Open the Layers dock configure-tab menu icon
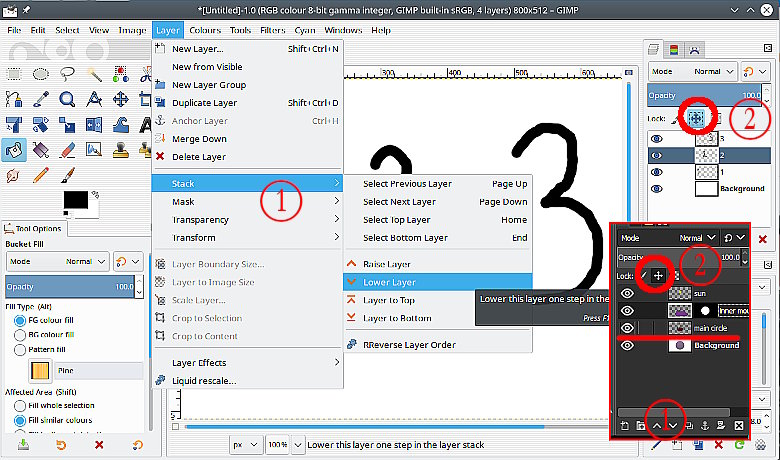 click(x=768, y=48)
